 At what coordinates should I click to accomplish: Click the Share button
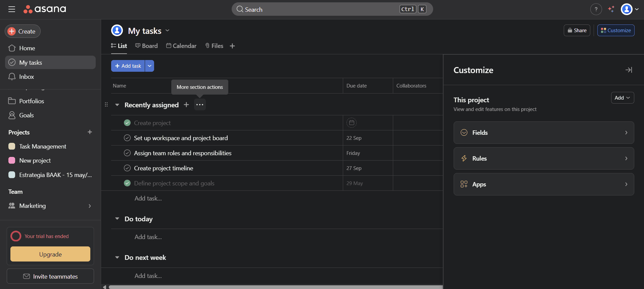[577, 31]
